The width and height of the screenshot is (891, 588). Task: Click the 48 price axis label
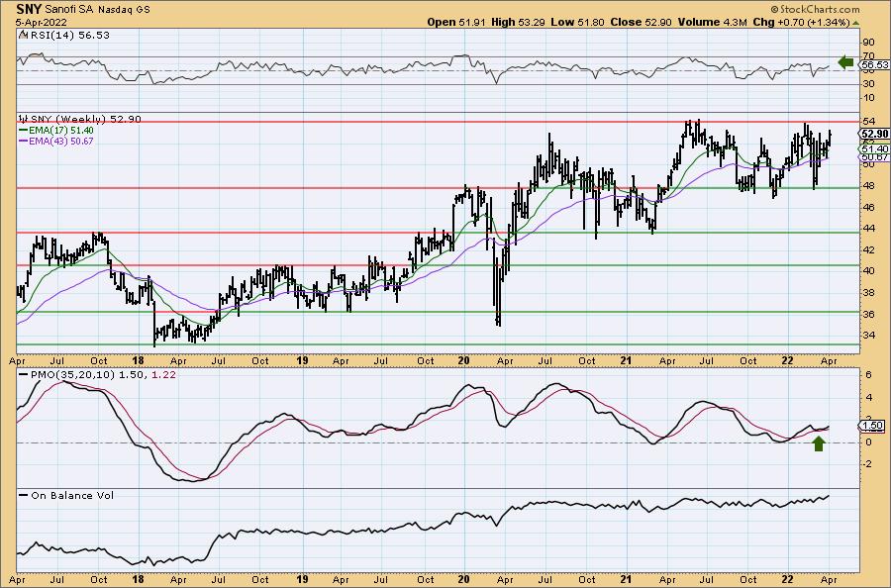(869, 186)
